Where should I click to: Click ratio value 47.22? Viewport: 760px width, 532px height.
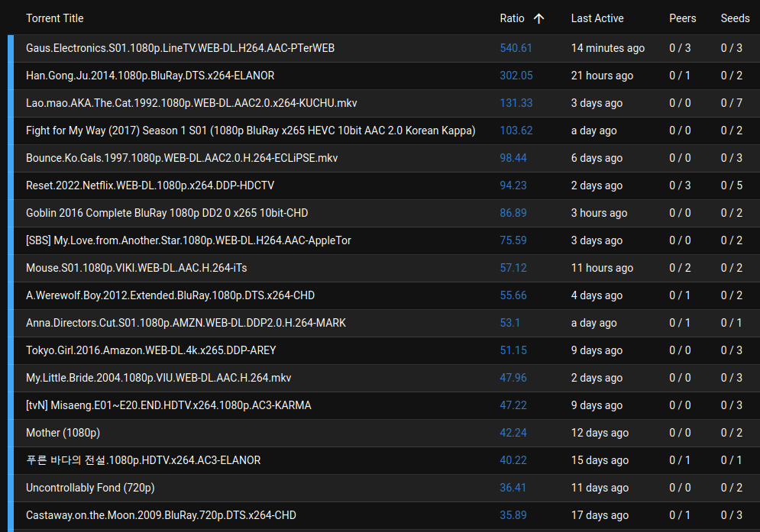(513, 405)
